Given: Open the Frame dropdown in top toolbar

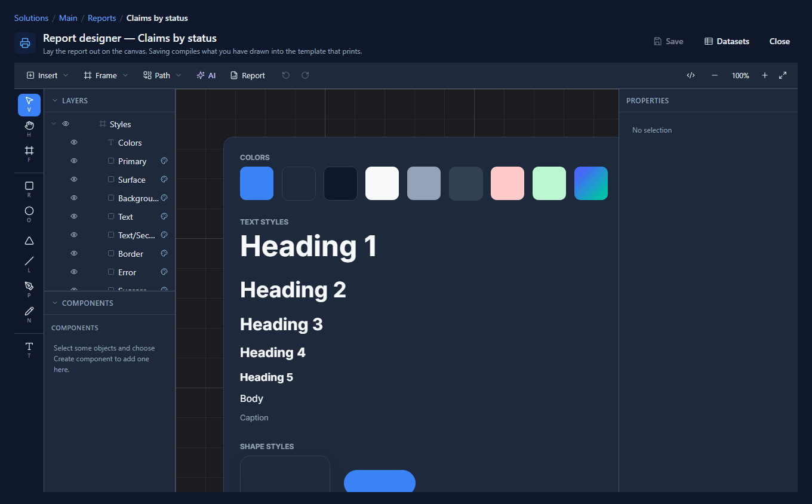Looking at the screenshot, I should (x=106, y=75).
